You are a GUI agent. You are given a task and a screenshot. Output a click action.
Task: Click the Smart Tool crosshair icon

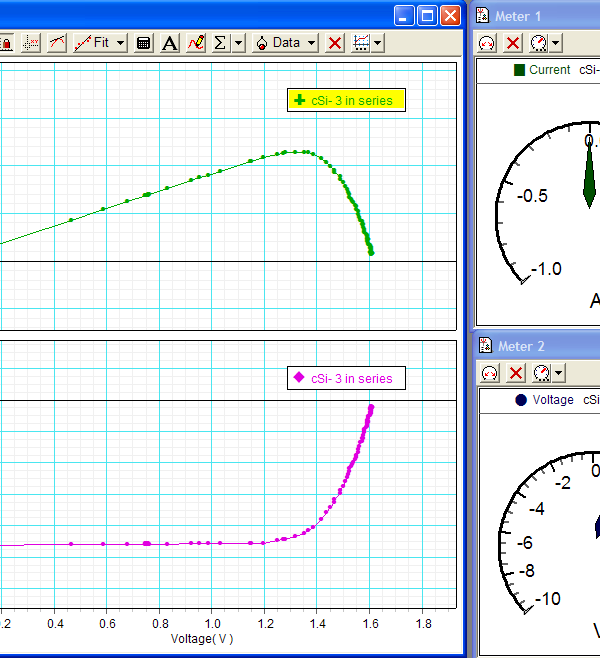point(31,43)
